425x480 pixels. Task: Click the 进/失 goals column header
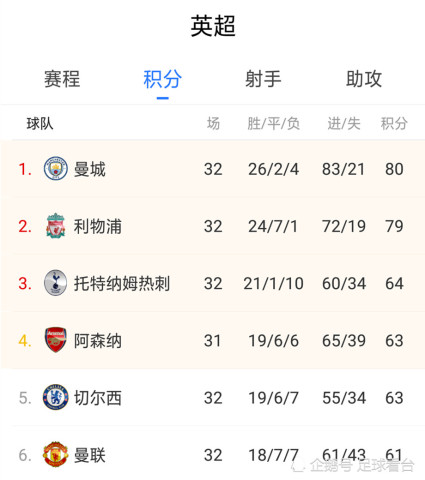point(344,124)
